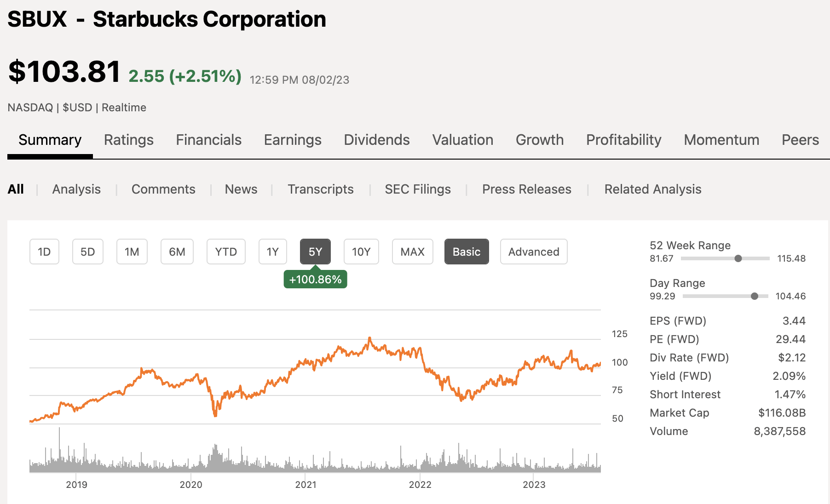Viewport: 830px width, 504px height.
Task: Switch to the Ratings tab
Action: (x=129, y=140)
